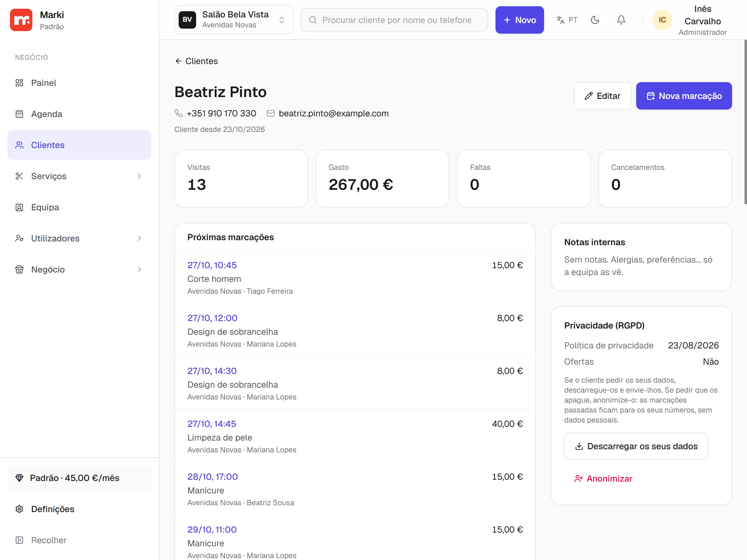Image resolution: width=747 pixels, height=560 pixels.
Task: Expand the Serviços submenu chevron
Action: pyautogui.click(x=139, y=176)
